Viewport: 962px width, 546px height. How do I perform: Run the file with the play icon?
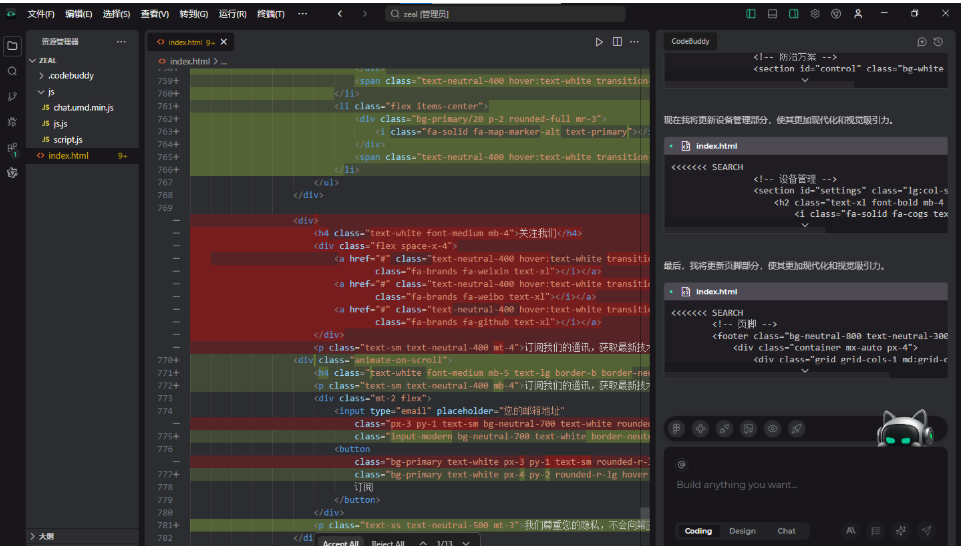(599, 42)
